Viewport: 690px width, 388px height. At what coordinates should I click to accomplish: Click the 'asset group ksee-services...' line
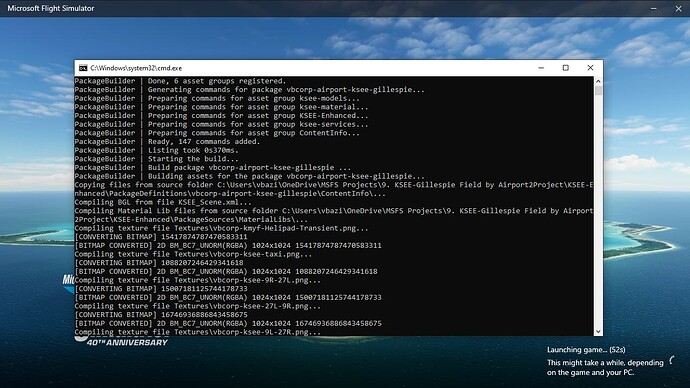click(221, 124)
